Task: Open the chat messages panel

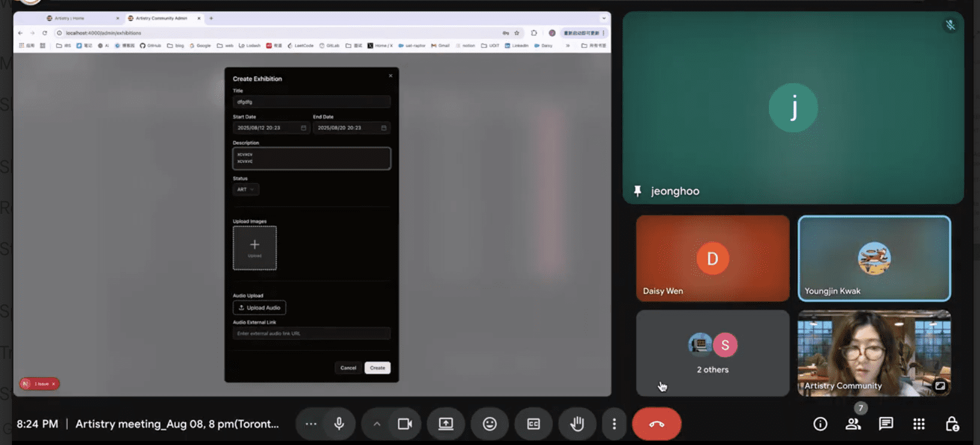Action: (886, 424)
